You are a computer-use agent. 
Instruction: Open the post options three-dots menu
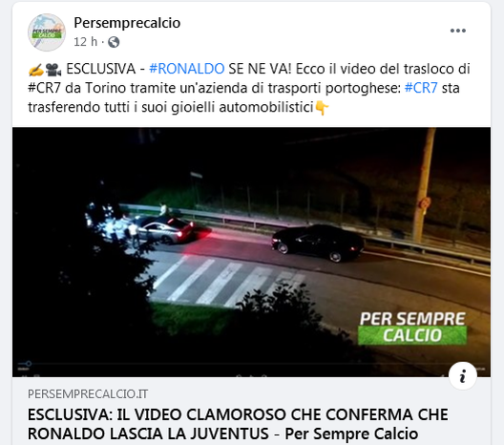coord(458,31)
